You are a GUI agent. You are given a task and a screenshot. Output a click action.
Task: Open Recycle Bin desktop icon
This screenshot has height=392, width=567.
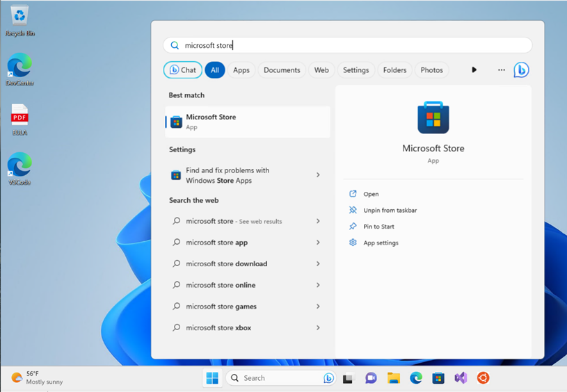[19, 21]
